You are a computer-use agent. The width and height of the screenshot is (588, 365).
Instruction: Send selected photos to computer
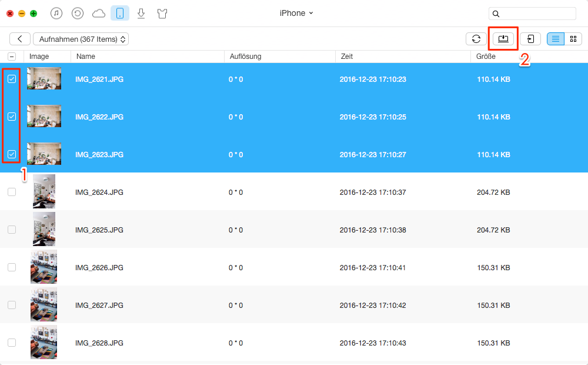pos(503,39)
